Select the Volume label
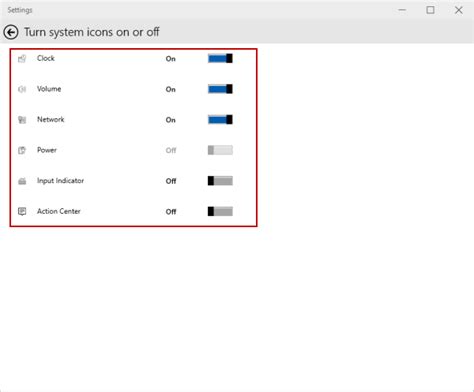Screen dimensions: 474x392 (49, 89)
